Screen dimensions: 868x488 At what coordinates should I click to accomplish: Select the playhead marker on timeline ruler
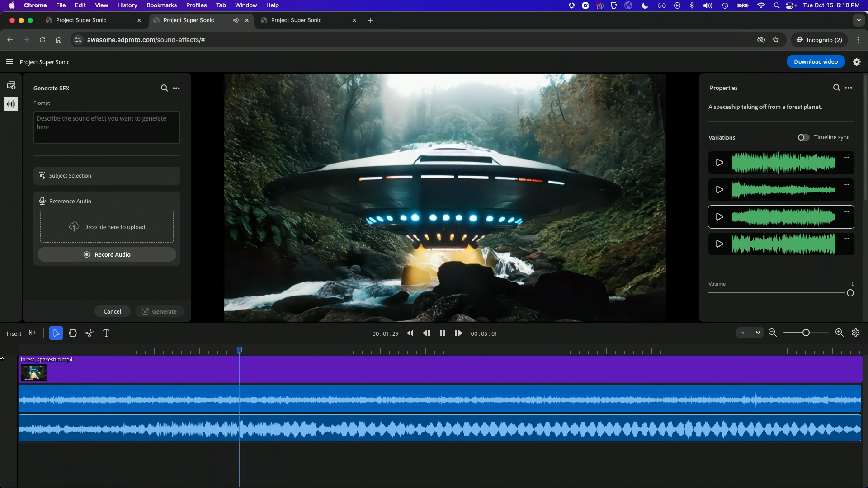[239, 350]
